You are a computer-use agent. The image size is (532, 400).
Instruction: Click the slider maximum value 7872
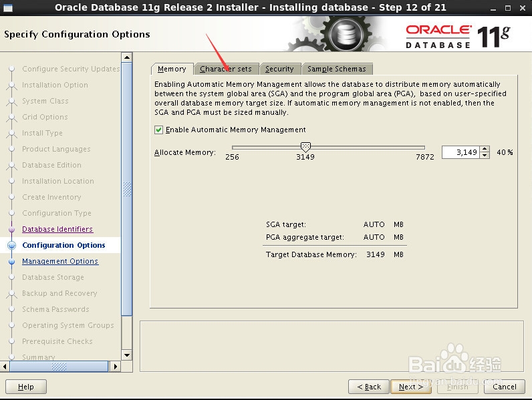tap(425, 157)
